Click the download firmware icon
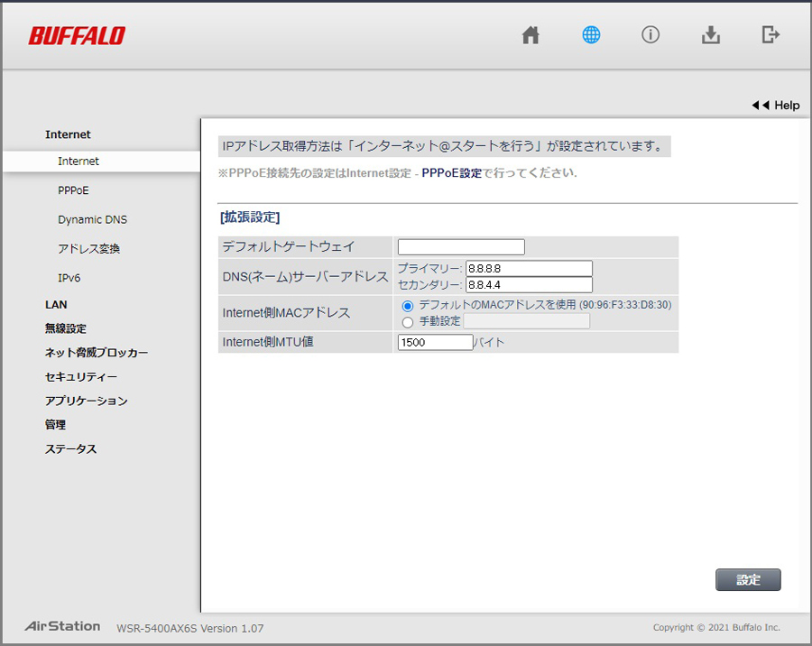812x646 pixels. tap(711, 35)
